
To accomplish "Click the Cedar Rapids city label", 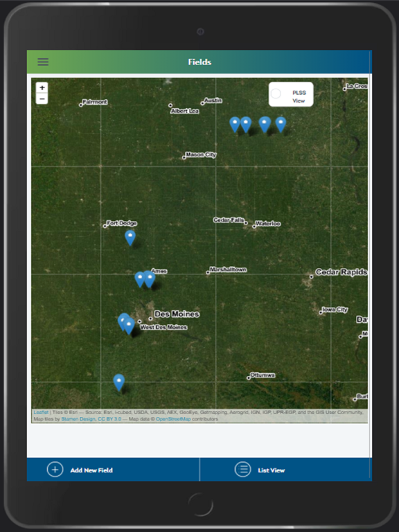I will point(341,272).
